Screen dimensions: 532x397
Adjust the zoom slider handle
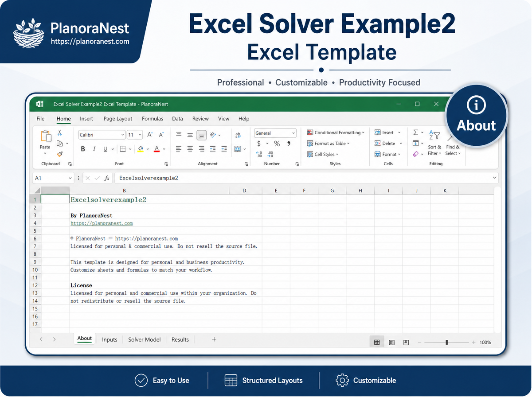[x=447, y=343]
